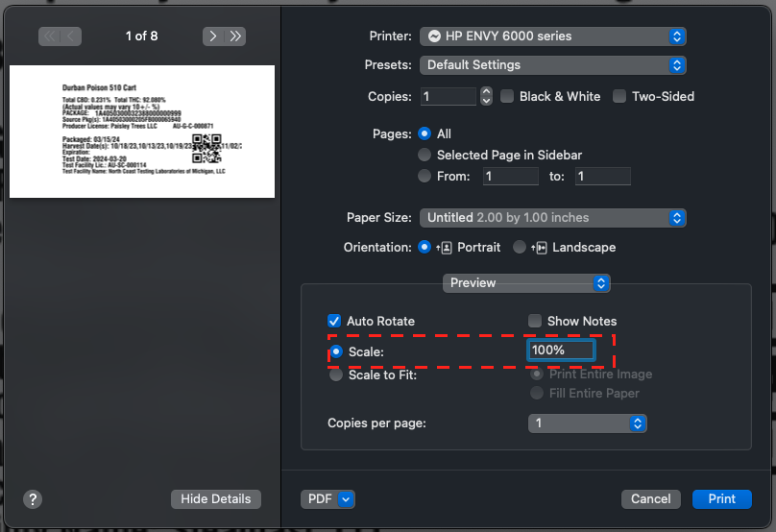Screen dimensions: 776x532
Task: Jump to last preview page
Action: tap(235, 36)
